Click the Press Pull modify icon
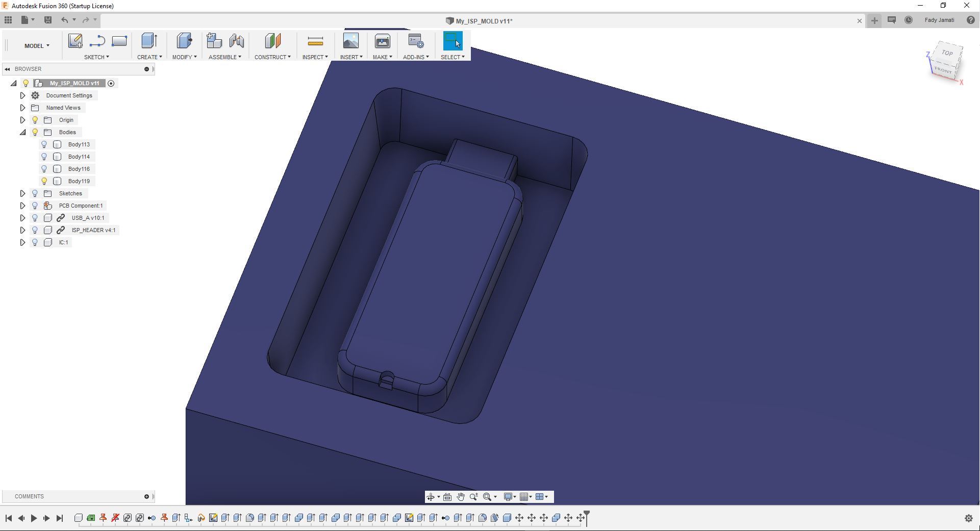Viewport: 980px width, 531px height. click(x=184, y=41)
